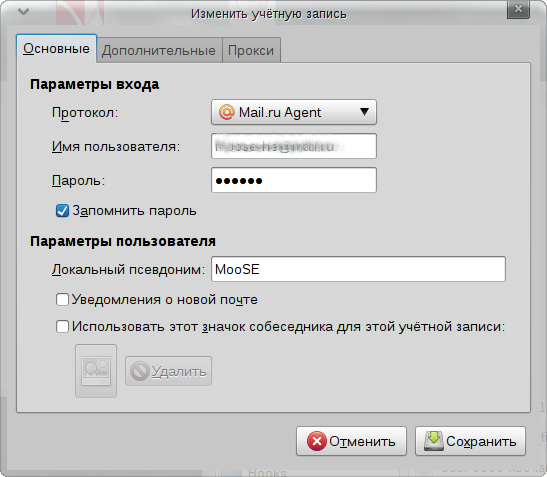Click the prohibited icon on Удалить

140,371
